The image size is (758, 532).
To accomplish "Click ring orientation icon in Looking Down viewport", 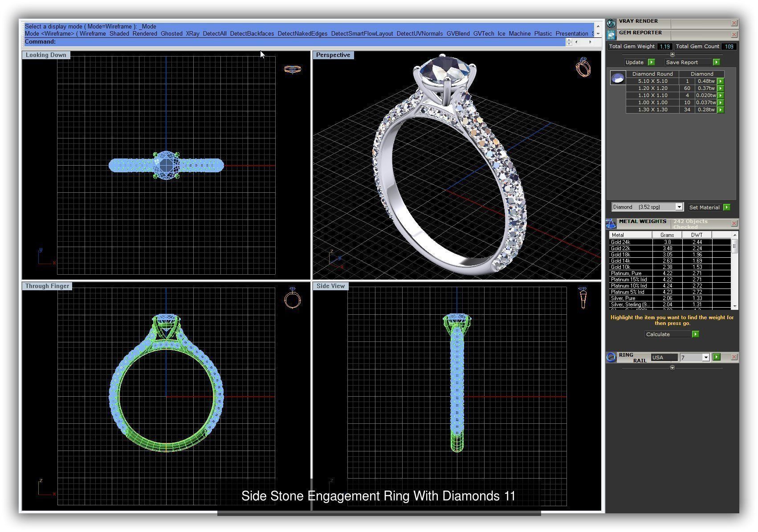I will 293,69.
